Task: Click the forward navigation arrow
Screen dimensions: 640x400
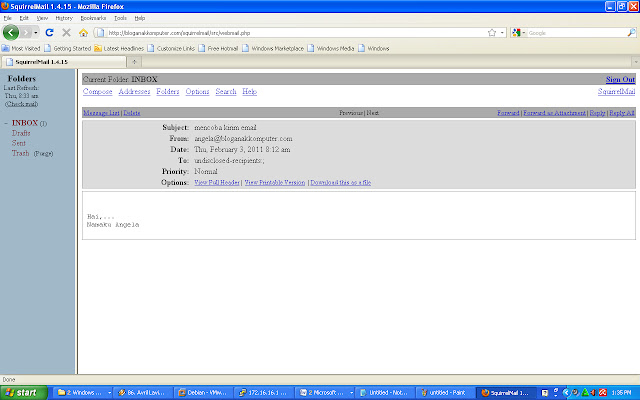Action: (26, 33)
